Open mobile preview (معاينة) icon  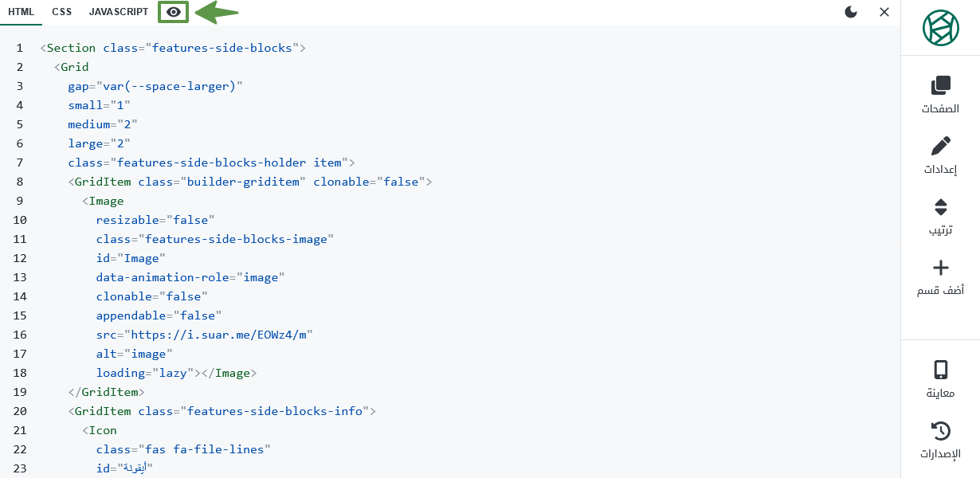pyautogui.click(x=941, y=370)
